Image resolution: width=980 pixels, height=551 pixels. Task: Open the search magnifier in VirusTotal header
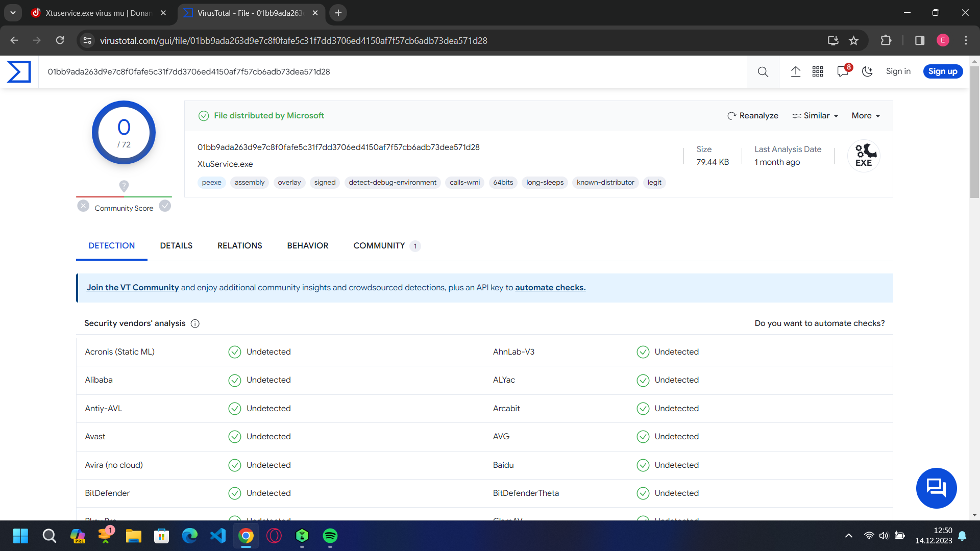click(x=763, y=72)
